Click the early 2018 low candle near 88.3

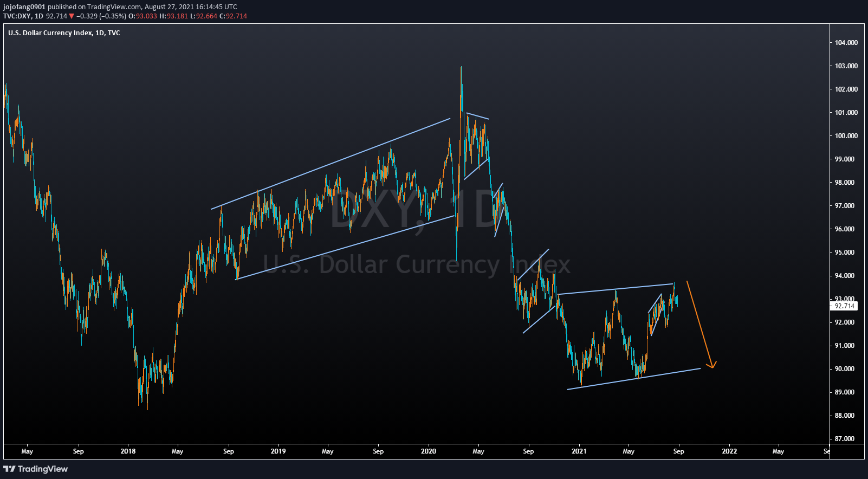click(x=147, y=398)
